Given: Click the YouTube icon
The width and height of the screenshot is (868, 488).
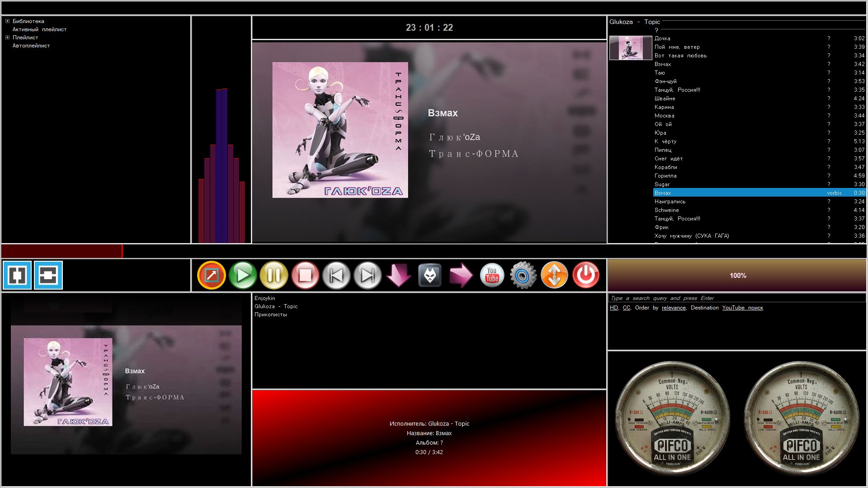Looking at the screenshot, I should (x=492, y=275).
